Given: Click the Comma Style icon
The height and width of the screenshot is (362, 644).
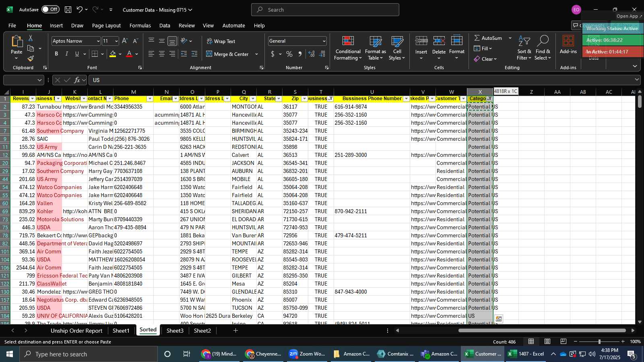Looking at the screenshot, I should point(300,54).
